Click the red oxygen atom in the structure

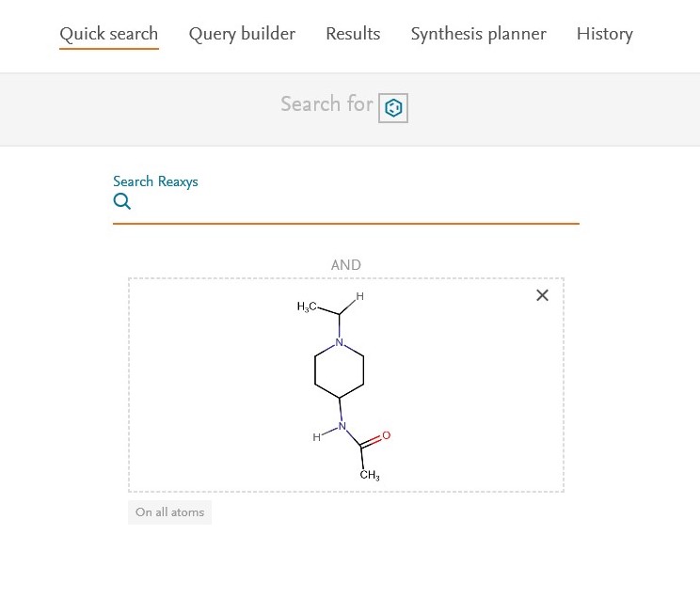pyautogui.click(x=386, y=435)
